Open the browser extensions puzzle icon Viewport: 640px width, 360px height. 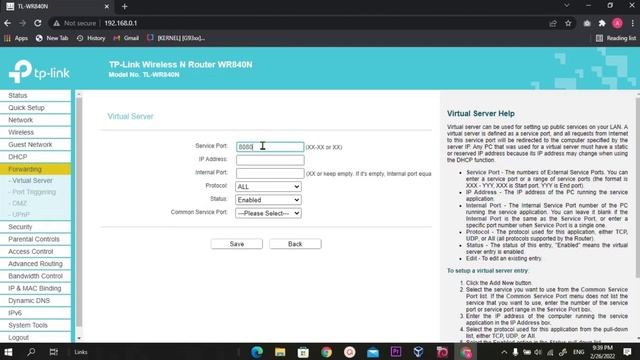602,23
